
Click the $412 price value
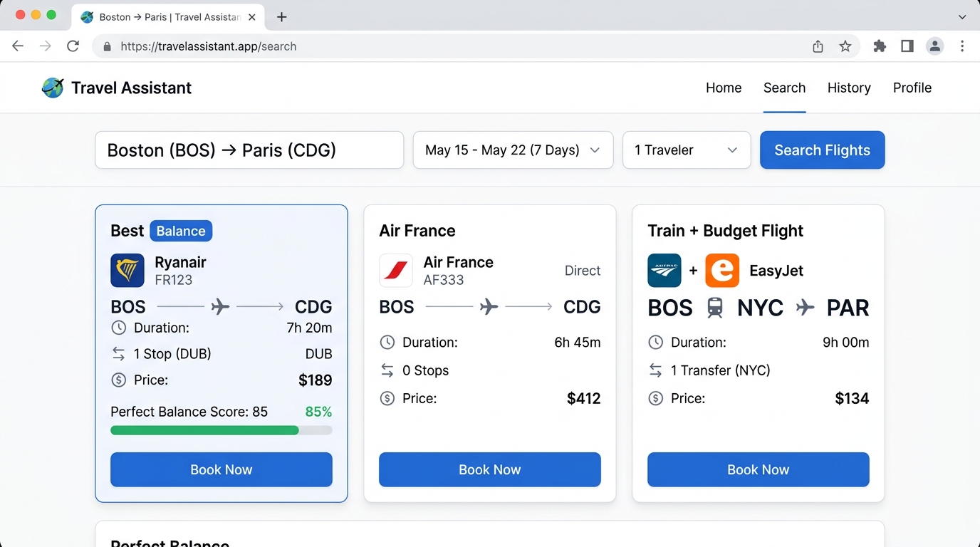[584, 399]
